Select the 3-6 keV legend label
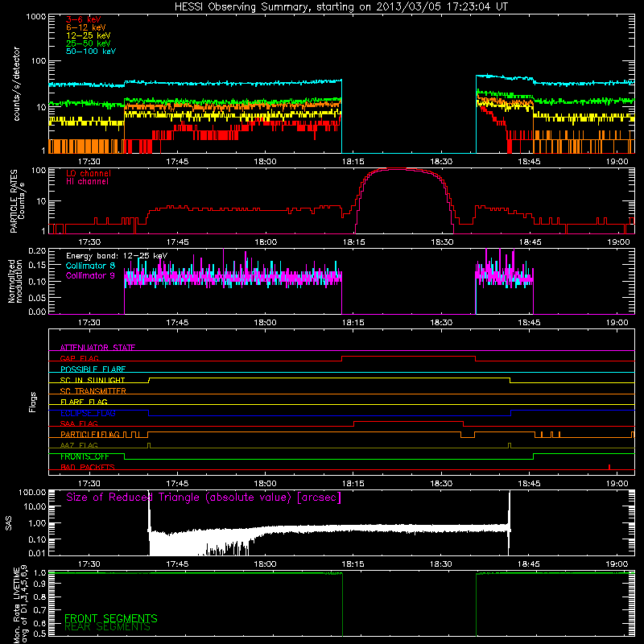Viewport: 644px width, 644px height. [x=83, y=19]
